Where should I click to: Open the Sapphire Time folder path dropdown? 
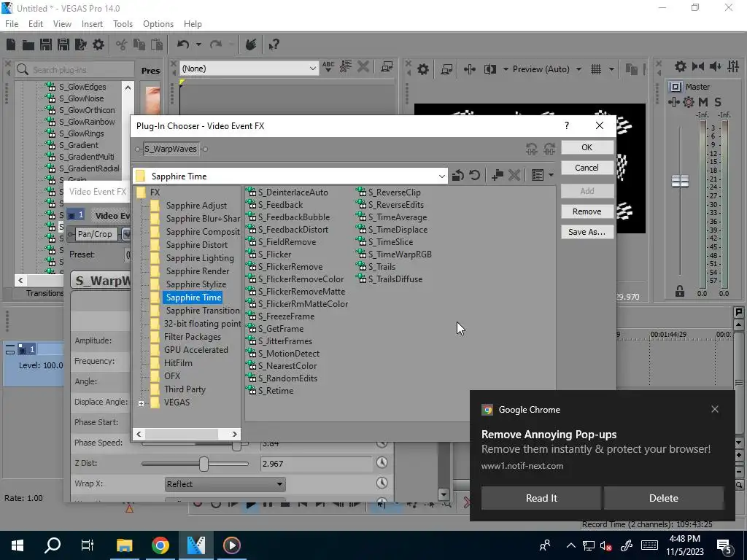(441, 176)
